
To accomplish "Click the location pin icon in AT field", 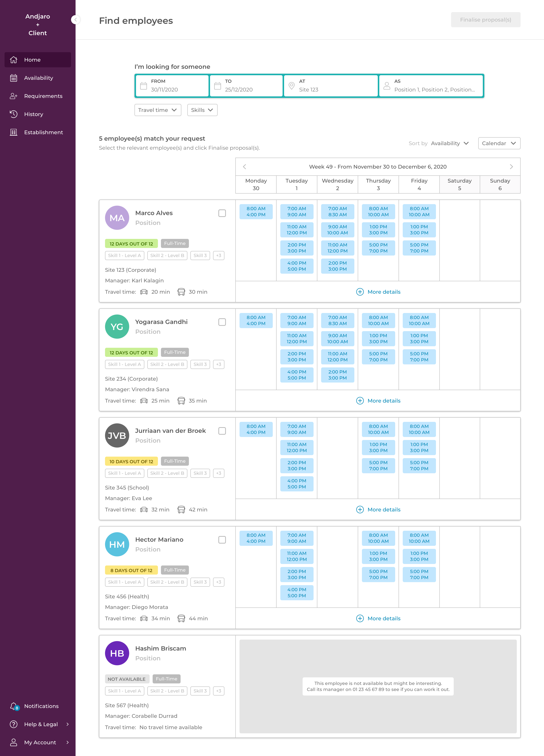I will click(x=291, y=86).
